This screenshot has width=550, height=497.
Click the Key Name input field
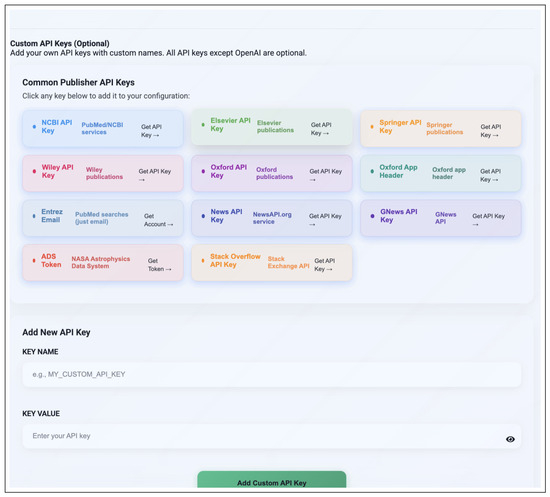tap(271, 375)
